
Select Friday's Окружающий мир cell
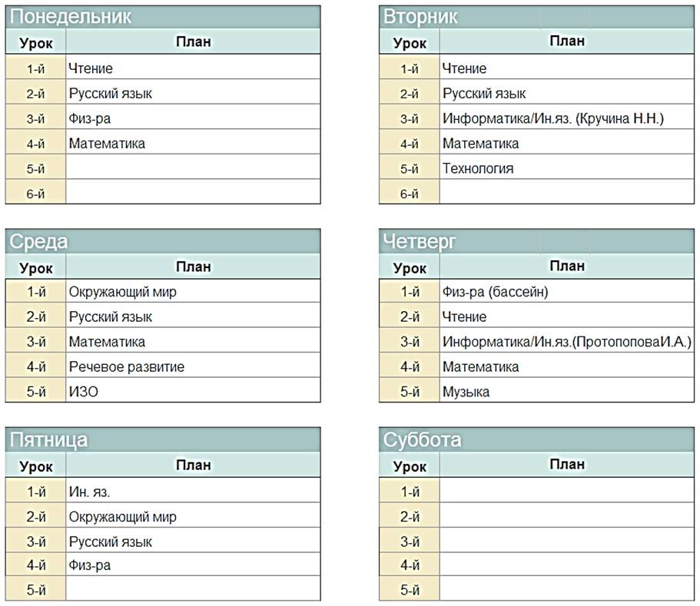pyautogui.click(x=193, y=515)
